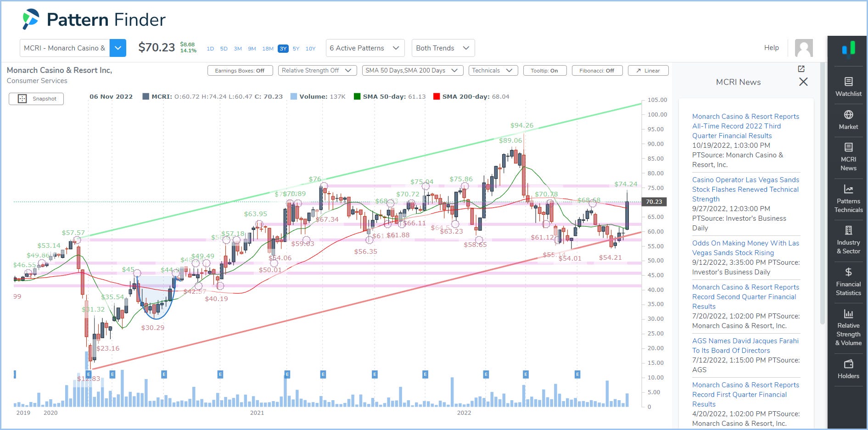Image resolution: width=868 pixels, height=430 pixels.
Task: Select the 3Y time range
Action: [283, 49]
